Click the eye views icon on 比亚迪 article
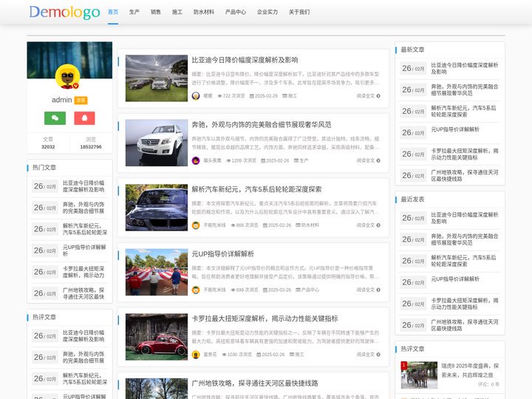The height and width of the screenshot is (399, 532). tap(219, 96)
